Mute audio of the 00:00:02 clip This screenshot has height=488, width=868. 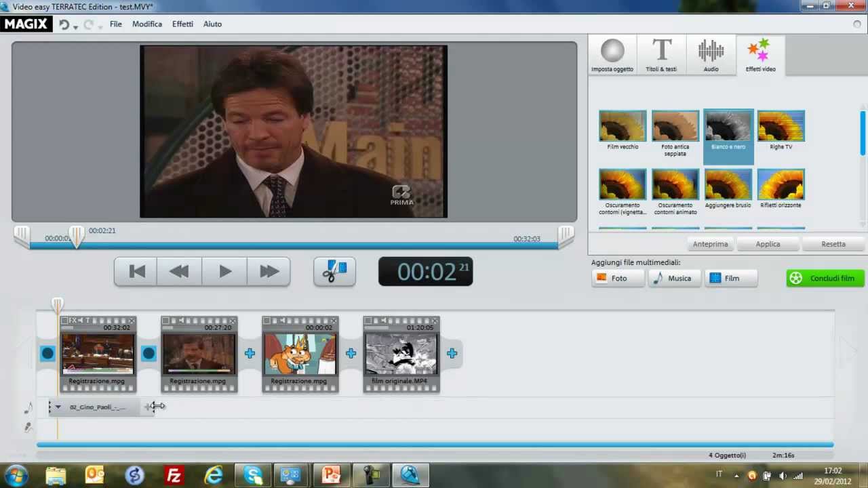coord(282,321)
